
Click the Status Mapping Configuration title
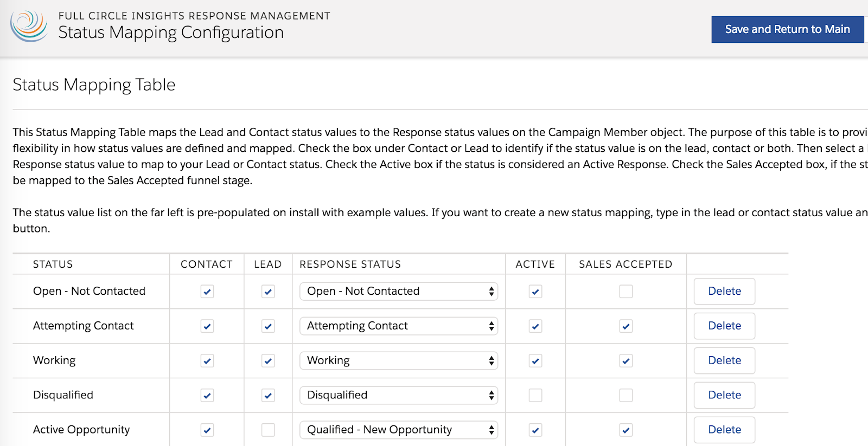171,33
